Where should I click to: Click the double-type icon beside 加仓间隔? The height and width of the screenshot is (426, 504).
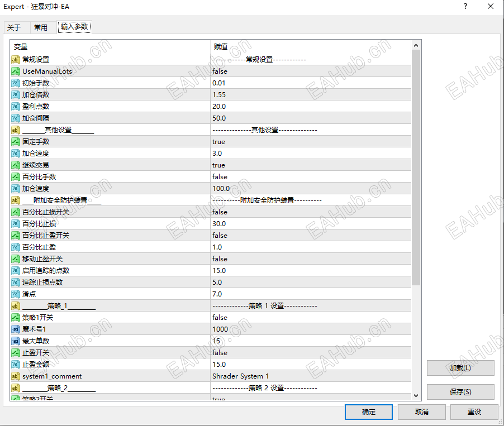16,118
